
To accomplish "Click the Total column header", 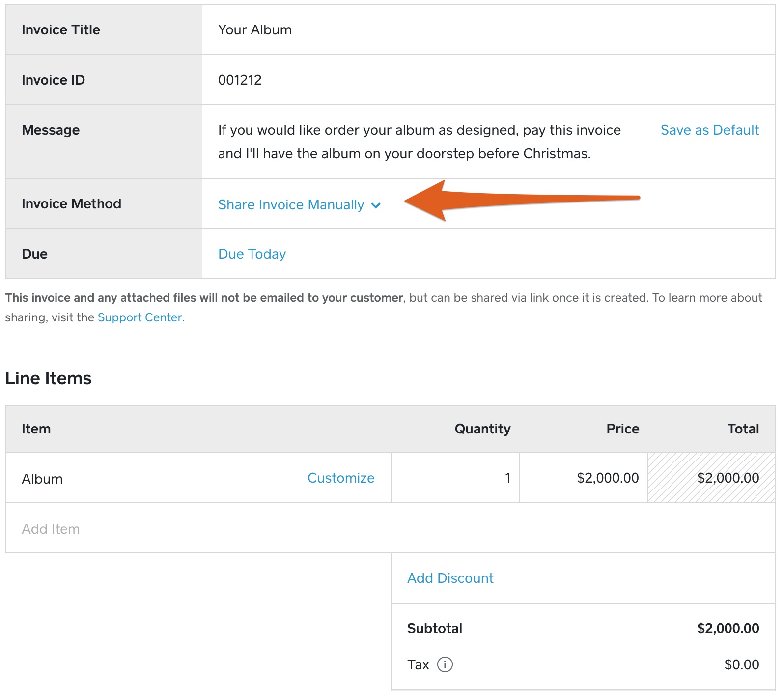I will click(743, 429).
